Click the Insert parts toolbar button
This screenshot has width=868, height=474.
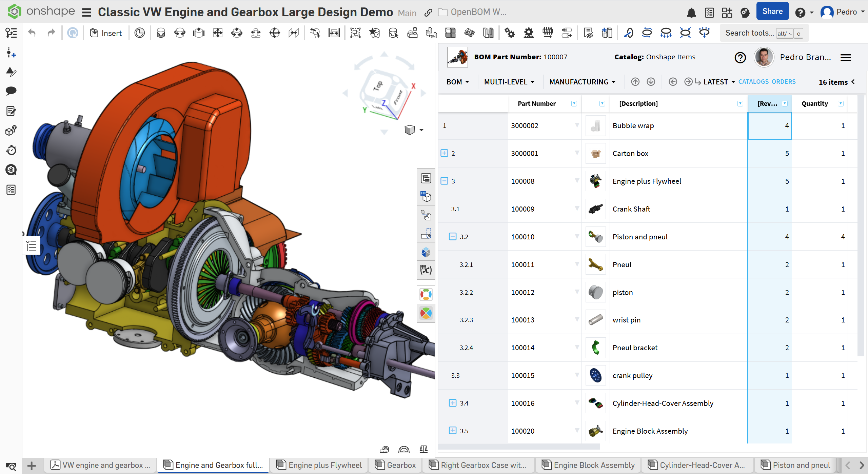106,33
